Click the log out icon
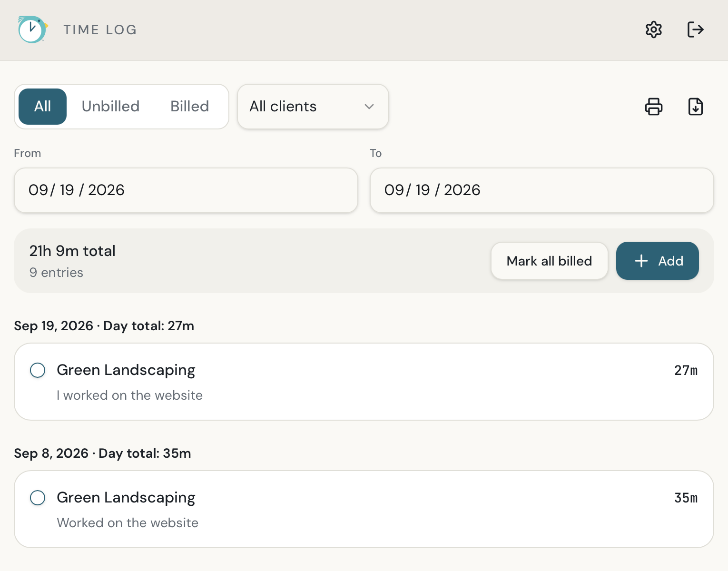Image resolution: width=728 pixels, height=571 pixels. (696, 30)
